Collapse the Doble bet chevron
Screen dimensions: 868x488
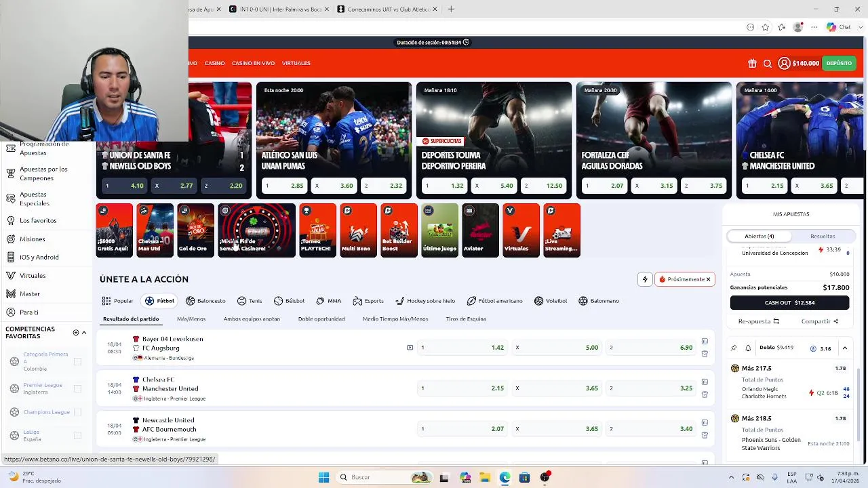click(x=845, y=348)
